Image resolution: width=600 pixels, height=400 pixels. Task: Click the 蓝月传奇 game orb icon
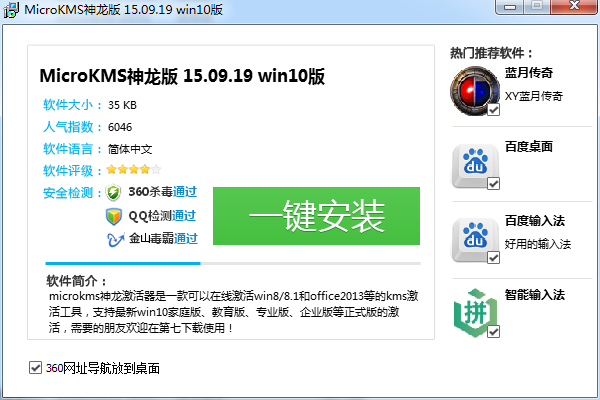(x=475, y=91)
